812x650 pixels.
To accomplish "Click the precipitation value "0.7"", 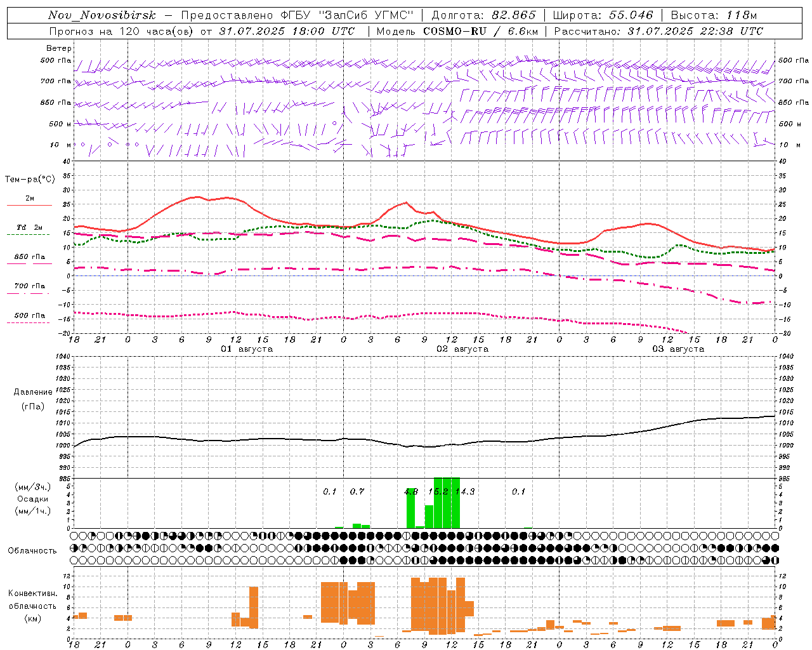I will pyautogui.click(x=357, y=491).
